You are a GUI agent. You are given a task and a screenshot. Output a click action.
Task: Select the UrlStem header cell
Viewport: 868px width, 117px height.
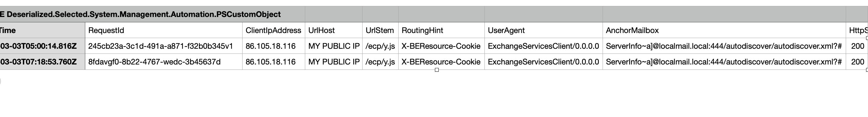tap(380, 31)
